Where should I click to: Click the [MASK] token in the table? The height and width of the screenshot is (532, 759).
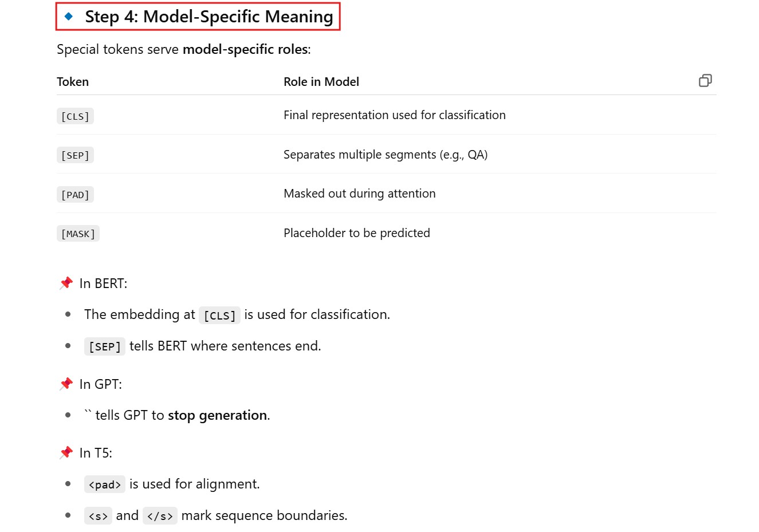78,234
